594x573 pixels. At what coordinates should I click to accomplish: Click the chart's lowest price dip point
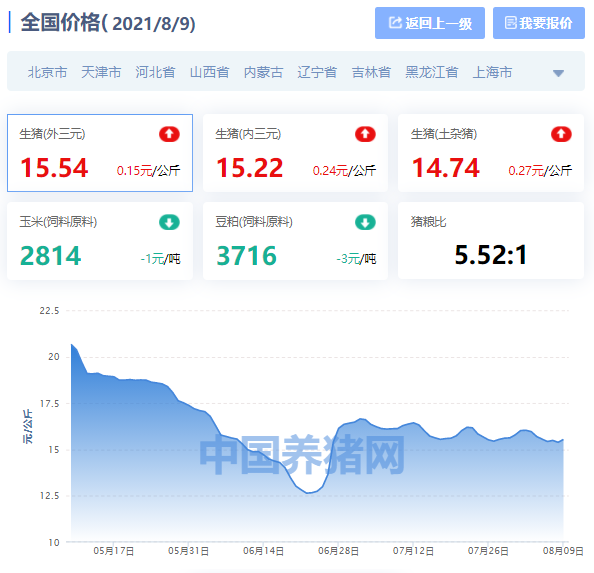pyautogui.click(x=308, y=493)
